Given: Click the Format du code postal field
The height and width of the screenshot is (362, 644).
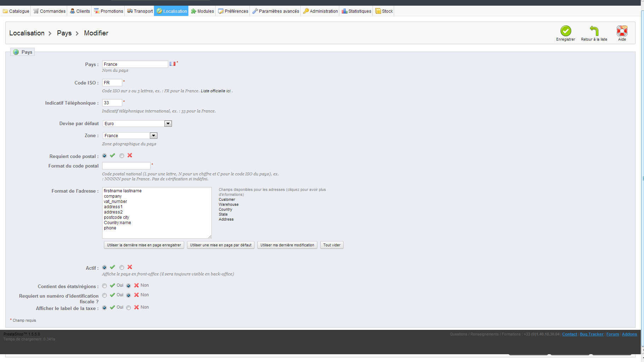Looking at the screenshot, I should point(126,165).
